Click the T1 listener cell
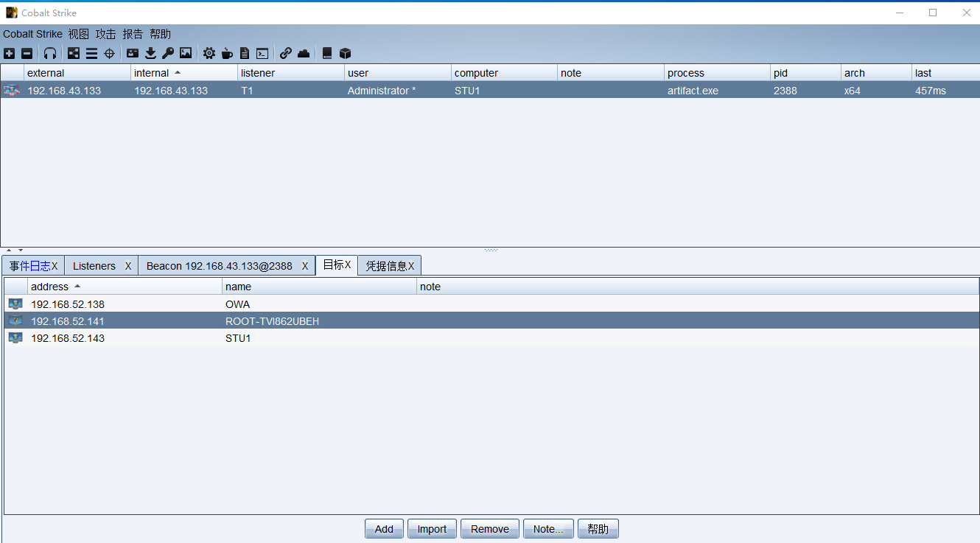The image size is (980, 543). point(247,91)
